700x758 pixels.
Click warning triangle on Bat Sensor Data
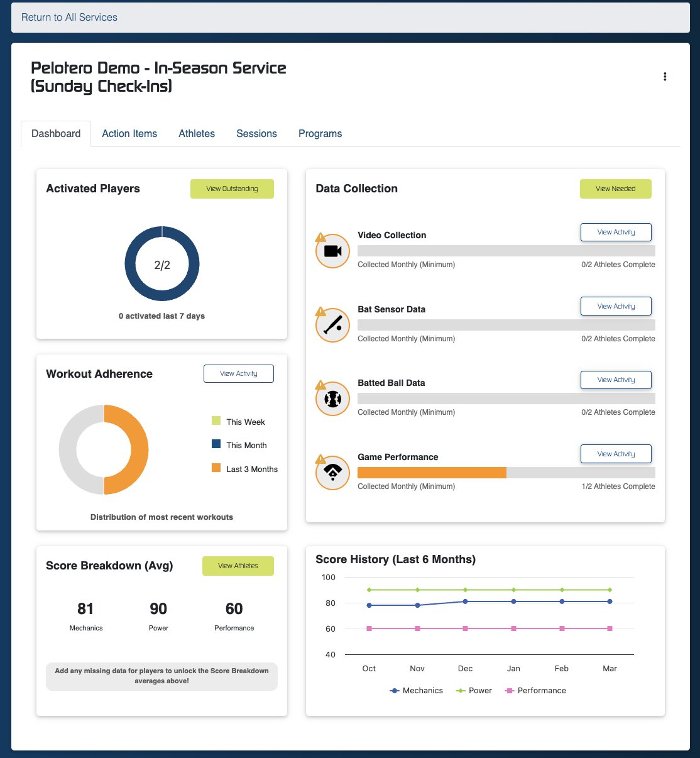coord(320,312)
